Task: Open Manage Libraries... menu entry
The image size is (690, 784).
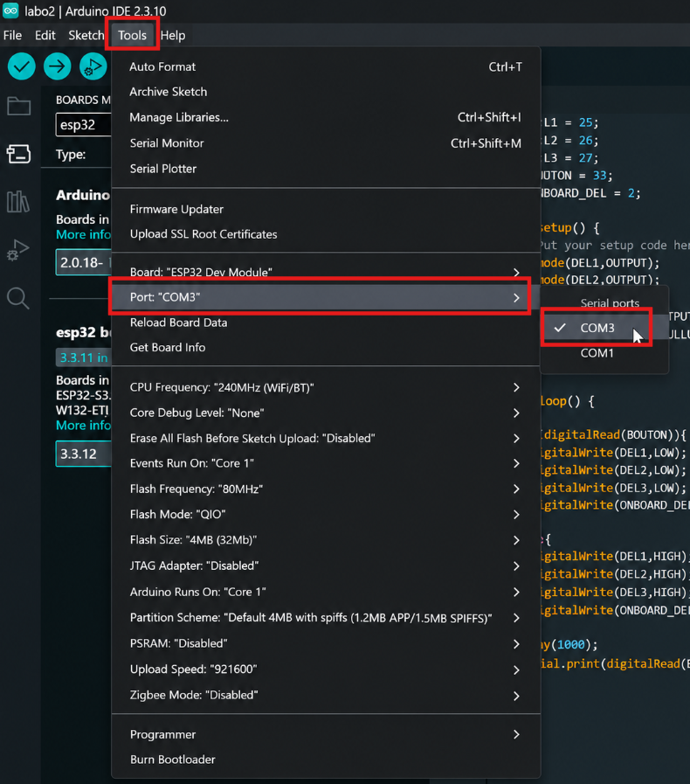Action: coord(326,117)
